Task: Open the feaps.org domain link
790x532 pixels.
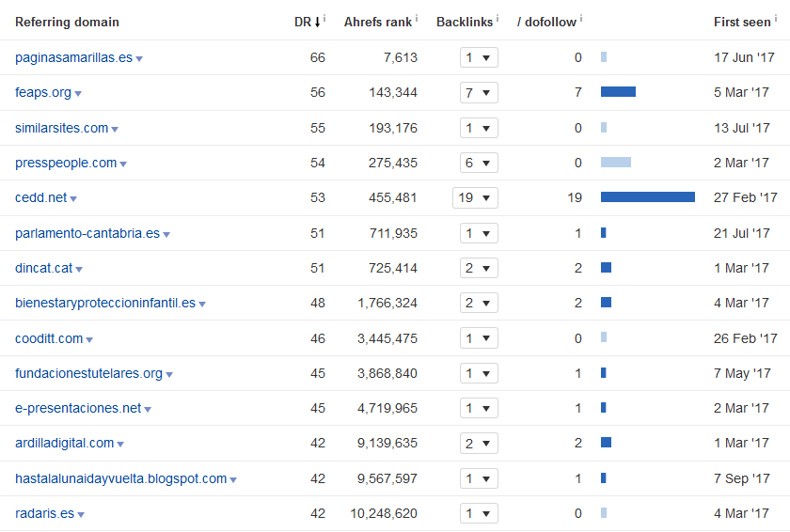Action: pyautogui.click(x=43, y=93)
